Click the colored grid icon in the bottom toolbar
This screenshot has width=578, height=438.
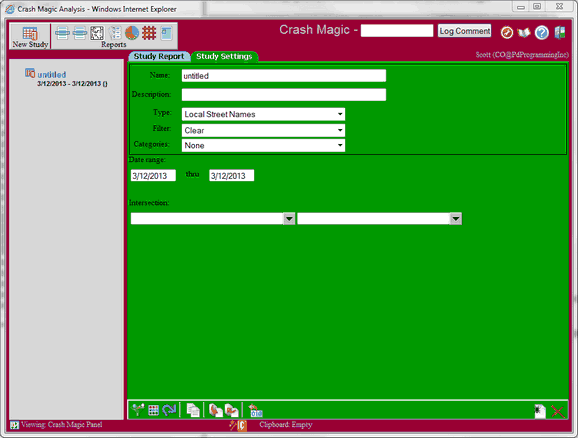click(153, 410)
